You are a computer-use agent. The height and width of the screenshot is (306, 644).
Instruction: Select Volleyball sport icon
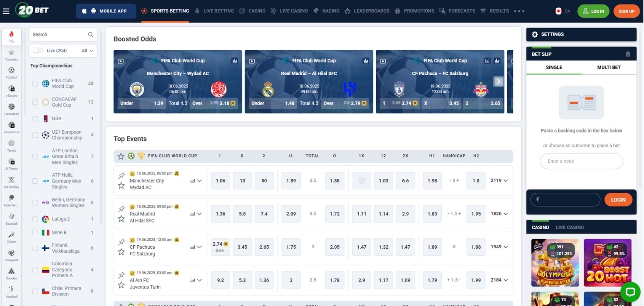11,256
